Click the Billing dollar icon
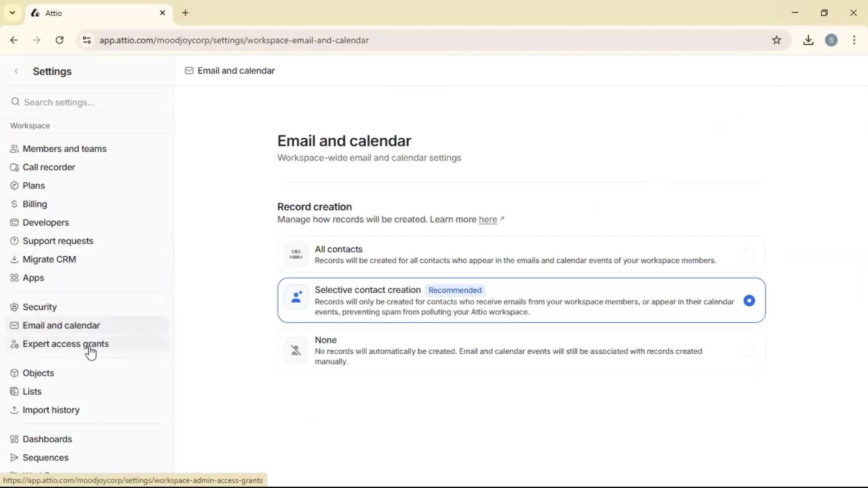 coord(14,204)
